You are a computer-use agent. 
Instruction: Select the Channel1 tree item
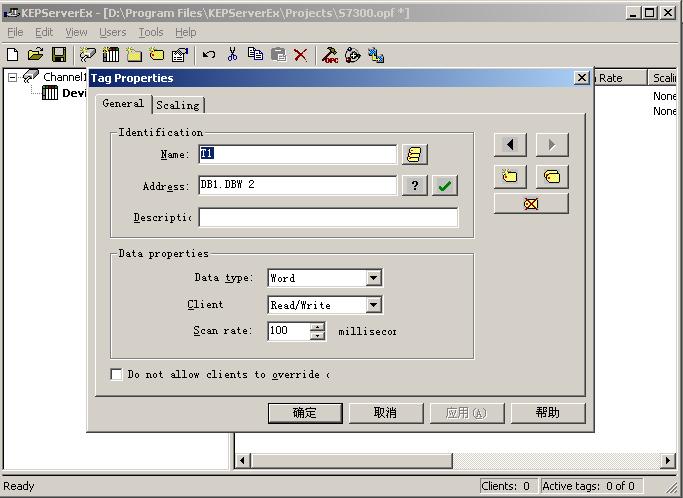coord(65,77)
